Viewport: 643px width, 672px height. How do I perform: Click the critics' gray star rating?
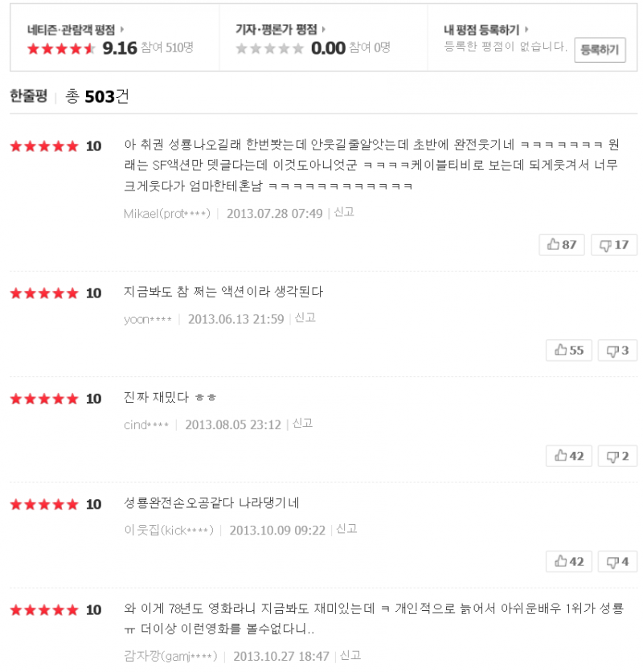point(269,48)
